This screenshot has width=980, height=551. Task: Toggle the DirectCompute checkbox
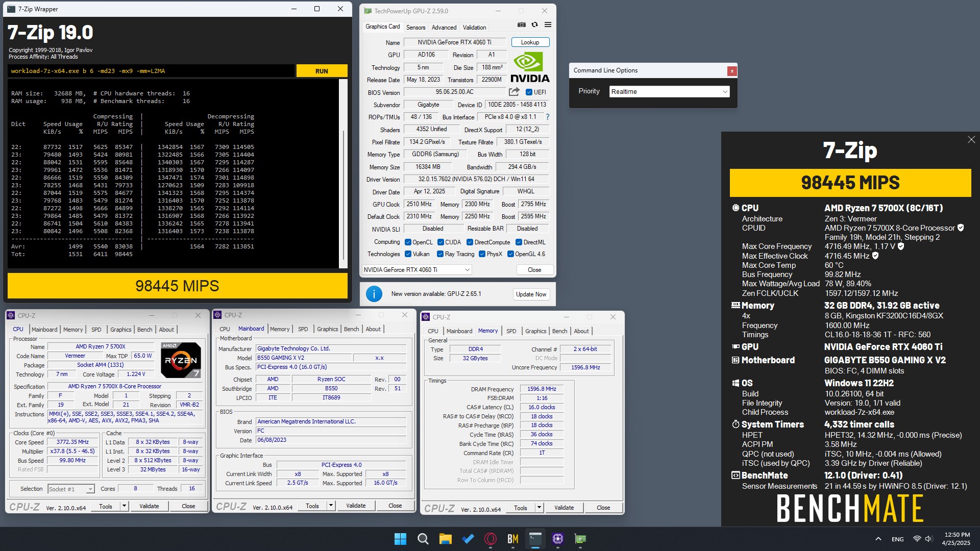[x=470, y=242]
